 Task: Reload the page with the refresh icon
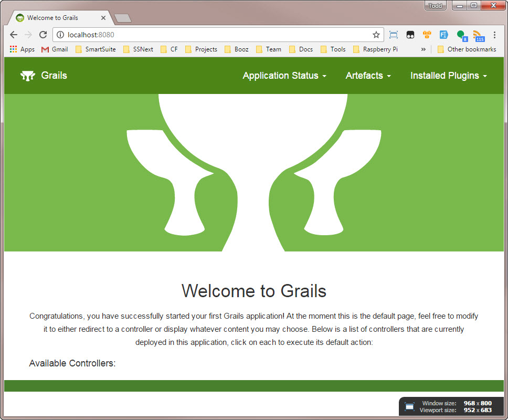pos(43,35)
